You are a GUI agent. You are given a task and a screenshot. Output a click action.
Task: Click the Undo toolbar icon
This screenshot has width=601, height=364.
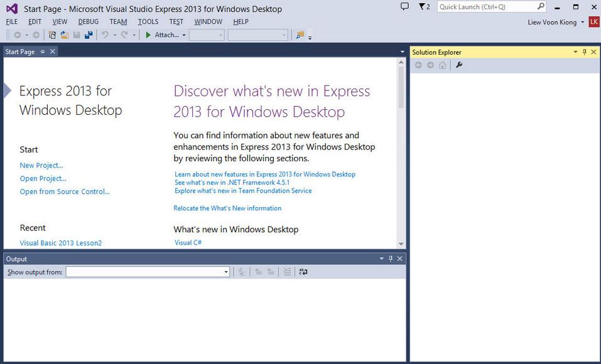(x=105, y=35)
